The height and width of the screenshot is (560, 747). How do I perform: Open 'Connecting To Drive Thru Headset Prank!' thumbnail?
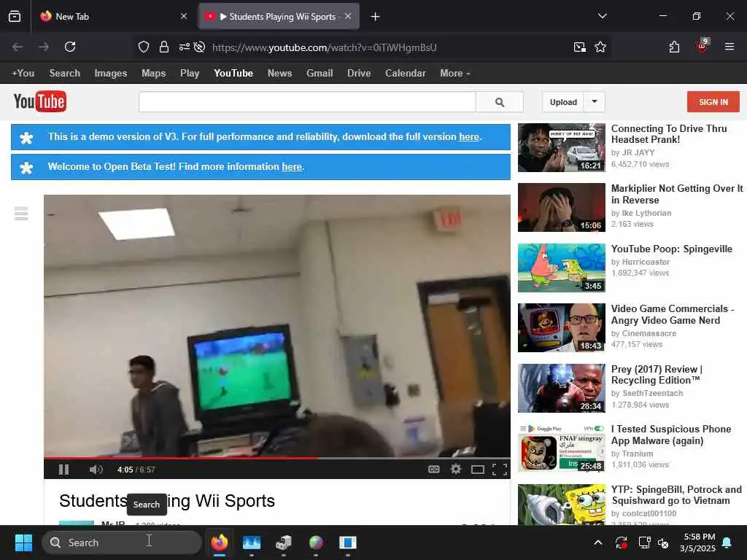[561, 147]
